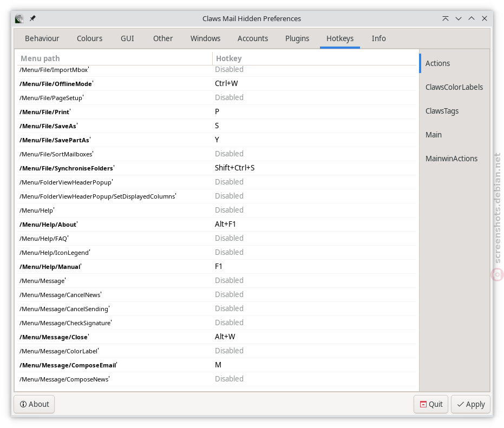504x428 pixels.
Task: Click the Quit button
Action: (x=431, y=404)
